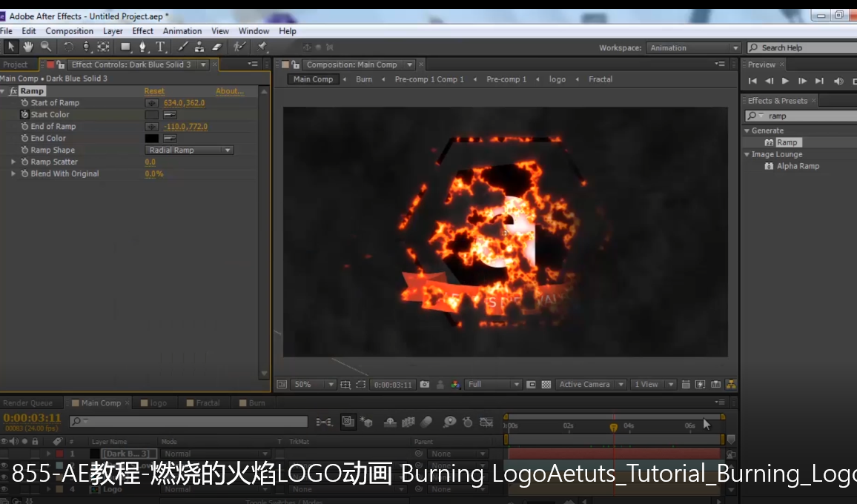This screenshot has height=504, width=857.
Task: Select the Unified Camera tool
Action: click(x=86, y=47)
